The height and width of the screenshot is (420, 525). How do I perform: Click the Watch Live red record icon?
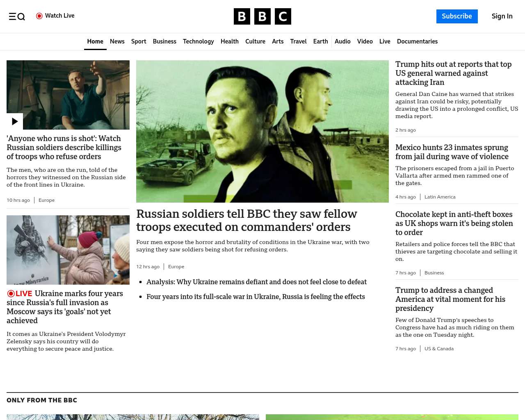tap(39, 16)
